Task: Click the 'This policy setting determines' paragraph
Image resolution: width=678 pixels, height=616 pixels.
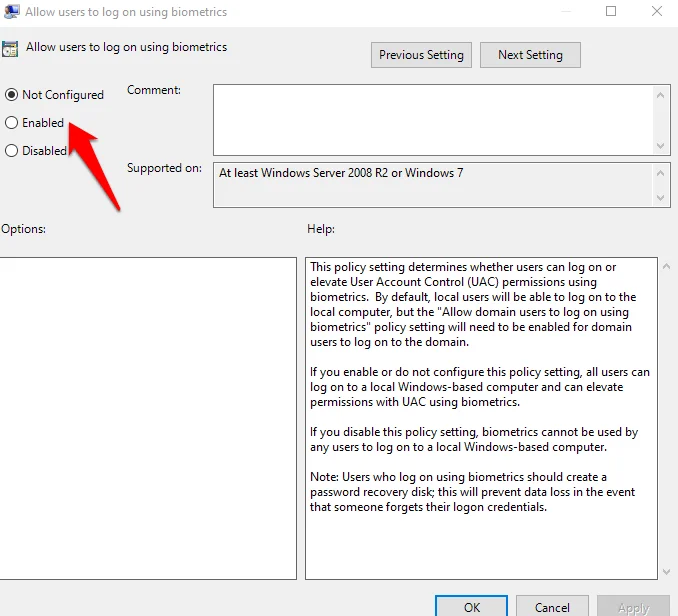Action: 473,304
